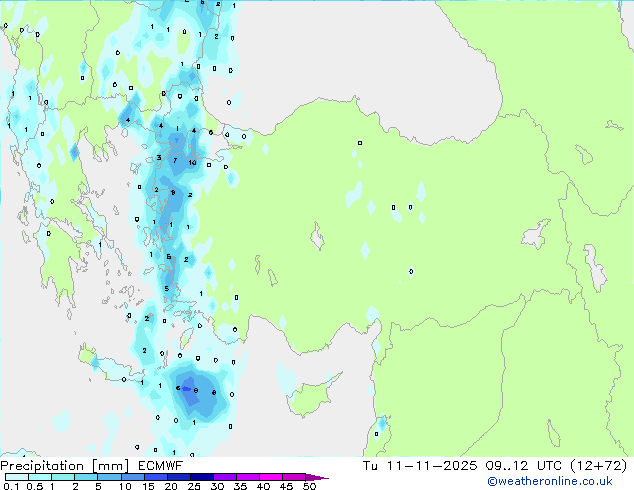Click the 'Precipitation' title text

tap(42, 466)
